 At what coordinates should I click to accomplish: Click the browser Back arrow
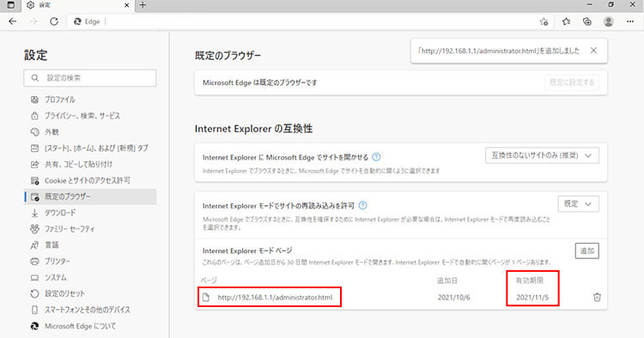click(13, 21)
